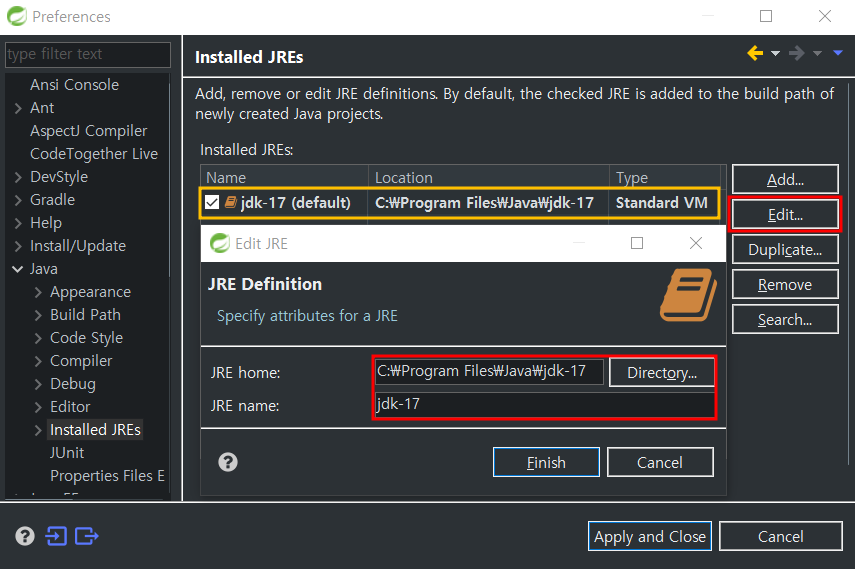855x569 pixels.
Task: Expand the Install/Update tree node
Action: coord(18,246)
